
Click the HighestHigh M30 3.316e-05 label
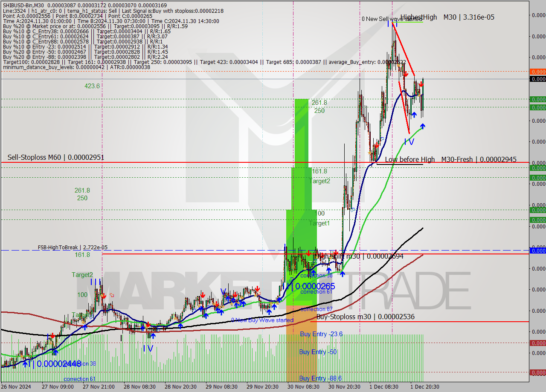pos(447,17)
